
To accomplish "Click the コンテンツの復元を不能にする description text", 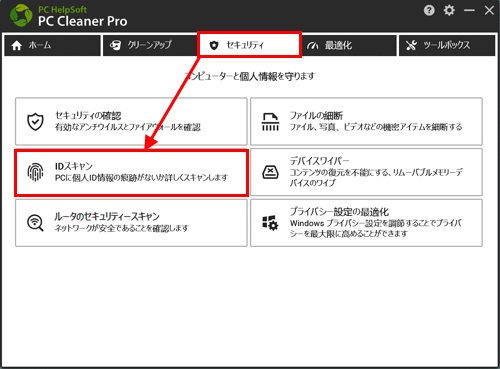I will point(376,177).
